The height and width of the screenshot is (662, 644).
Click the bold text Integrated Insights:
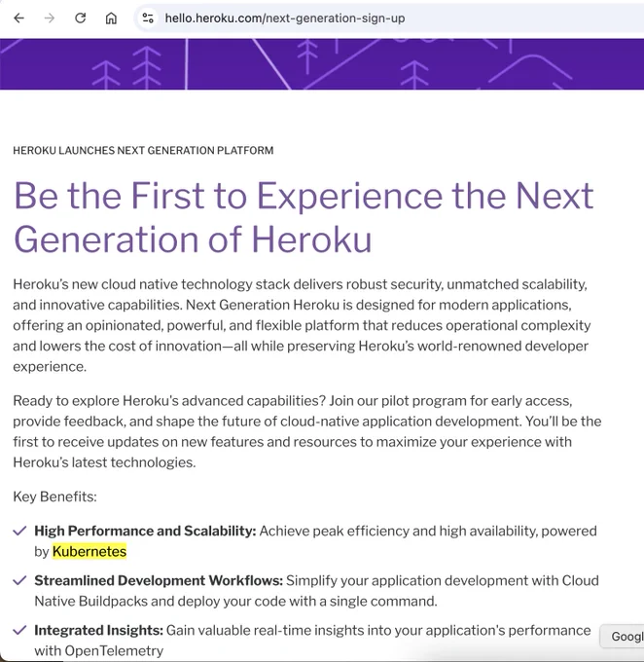(99, 631)
